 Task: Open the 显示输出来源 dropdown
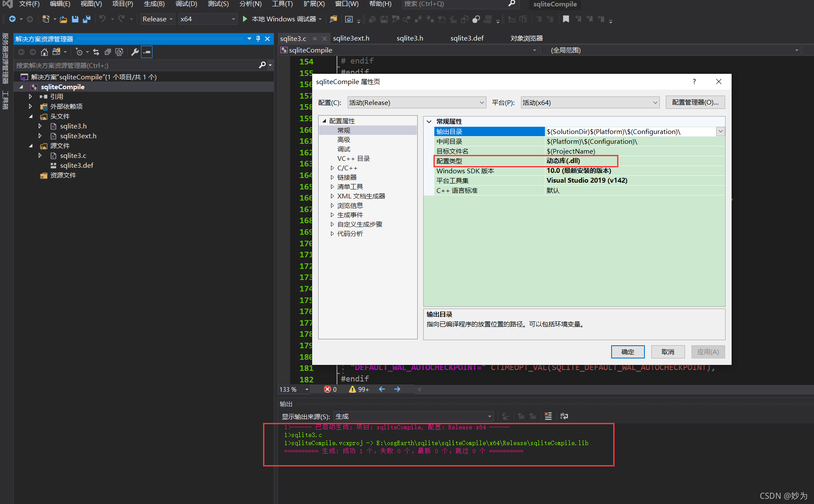(x=413, y=416)
